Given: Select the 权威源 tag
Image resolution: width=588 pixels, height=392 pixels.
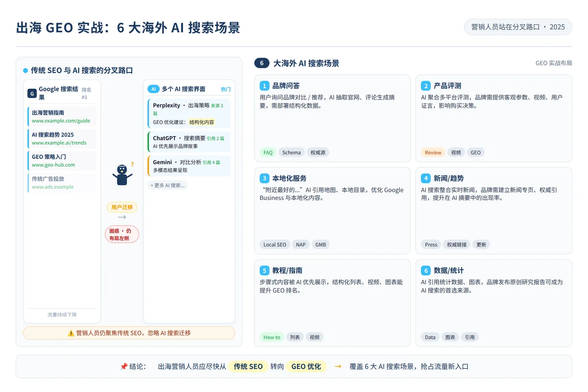Looking at the screenshot, I should point(318,153).
